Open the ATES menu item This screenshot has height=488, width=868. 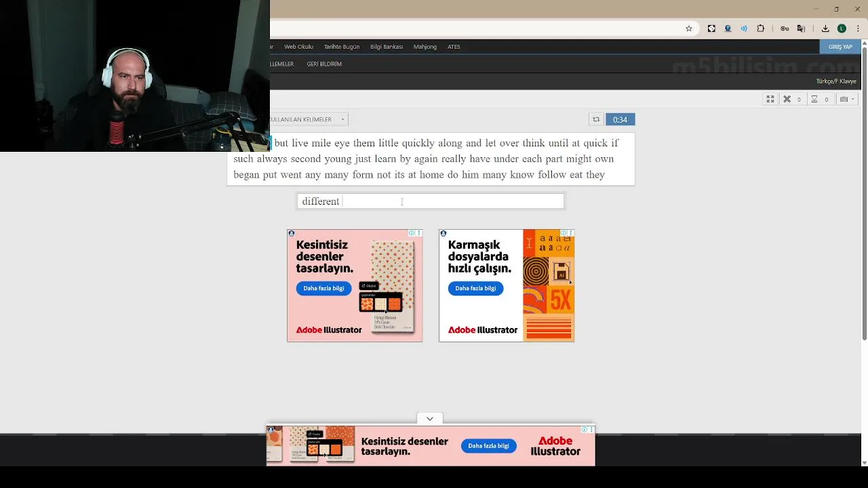tap(454, 47)
